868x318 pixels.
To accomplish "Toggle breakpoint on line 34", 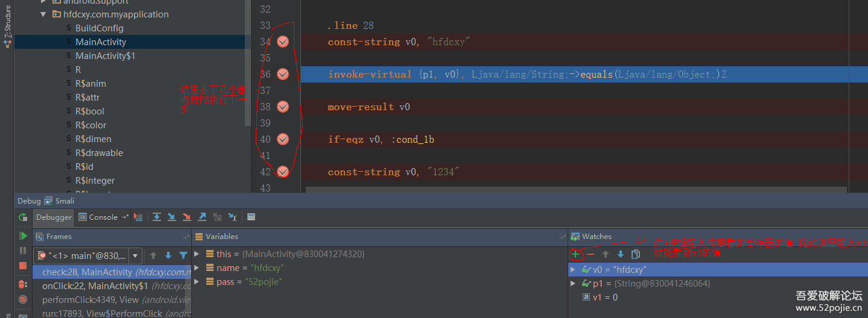I will [x=283, y=42].
